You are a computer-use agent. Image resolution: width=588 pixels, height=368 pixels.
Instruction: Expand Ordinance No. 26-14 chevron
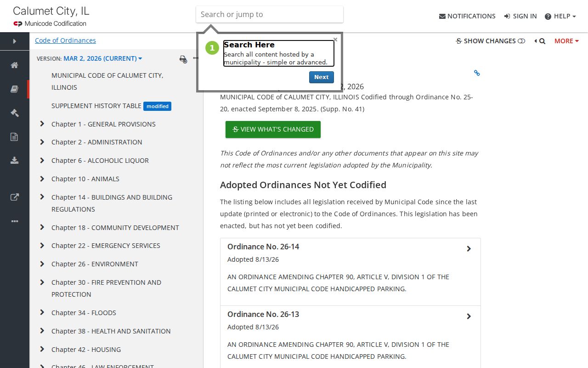(469, 249)
